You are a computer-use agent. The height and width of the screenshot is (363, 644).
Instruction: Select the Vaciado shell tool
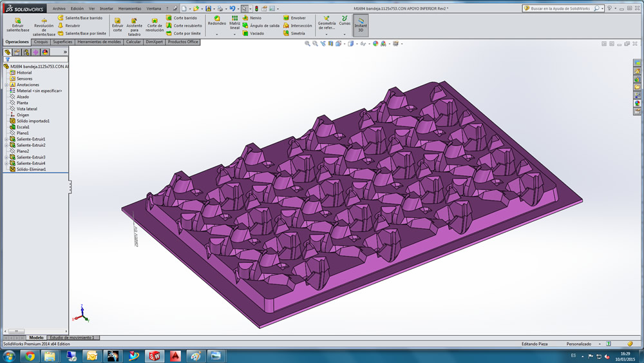[x=253, y=34]
